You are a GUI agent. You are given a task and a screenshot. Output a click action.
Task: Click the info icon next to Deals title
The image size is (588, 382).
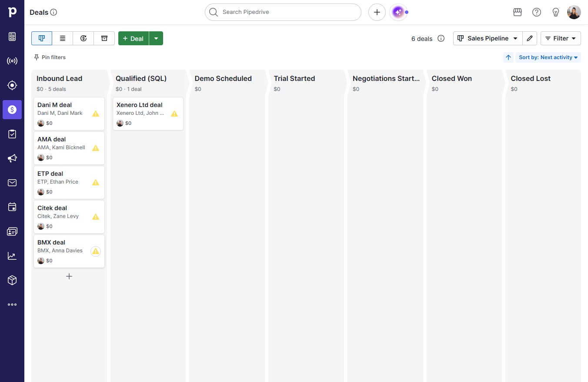click(53, 12)
